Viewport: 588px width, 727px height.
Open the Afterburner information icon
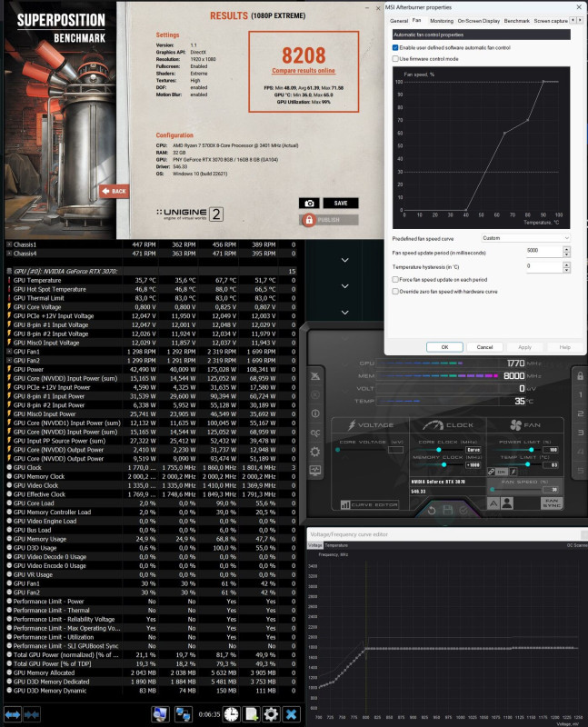pyautogui.click(x=315, y=413)
